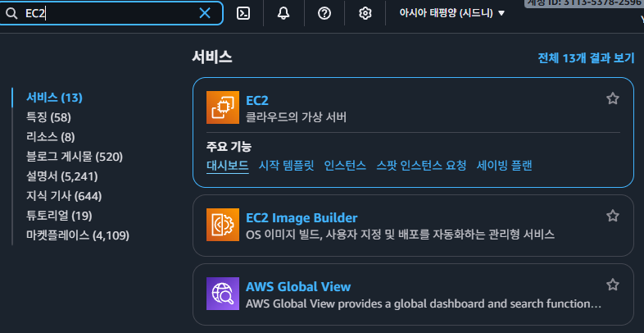Click the 클라우드의 가상 서버 description

[296, 117]
